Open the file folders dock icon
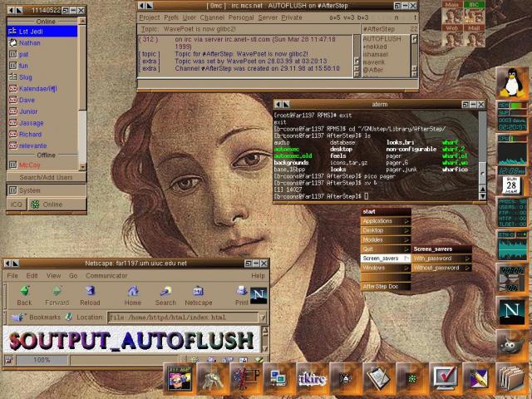Viewport: 532px width, 399px height. 512,378
